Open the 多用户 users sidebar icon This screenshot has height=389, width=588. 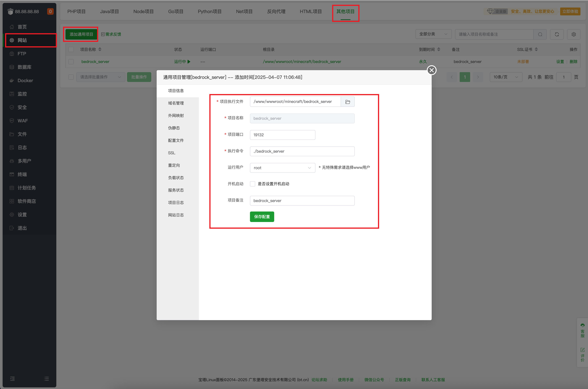click(12, 161)
